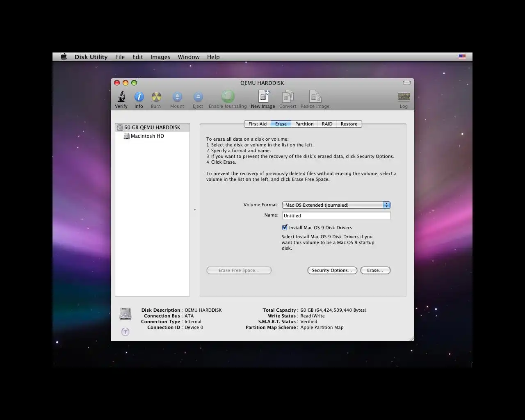Click the Eject toolbar icon

[198, 97]
